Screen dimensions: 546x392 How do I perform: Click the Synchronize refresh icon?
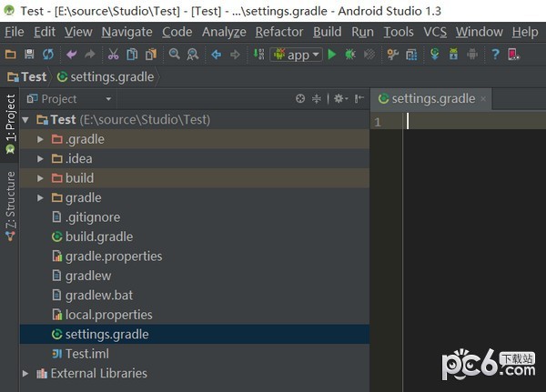pyautogui.click(x=48, y=55)
